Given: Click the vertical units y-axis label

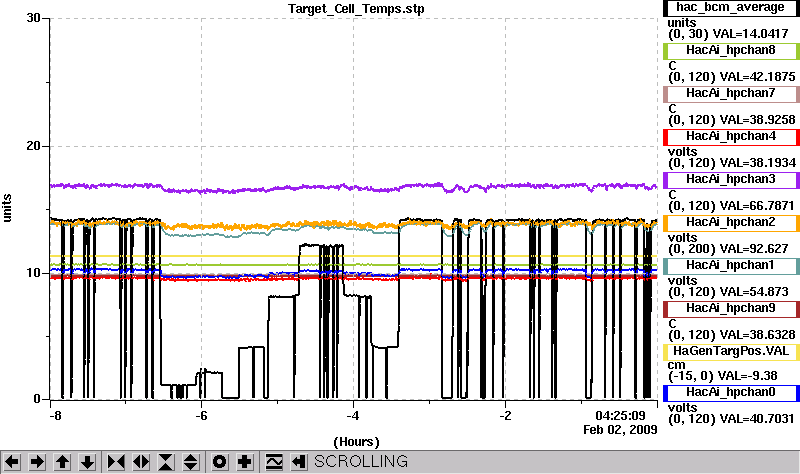Looking at the screenshot, I should (x=7, y=208).
